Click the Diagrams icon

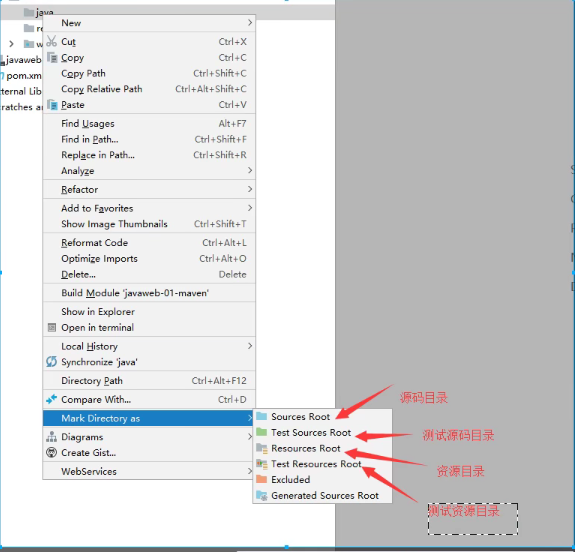51,436
